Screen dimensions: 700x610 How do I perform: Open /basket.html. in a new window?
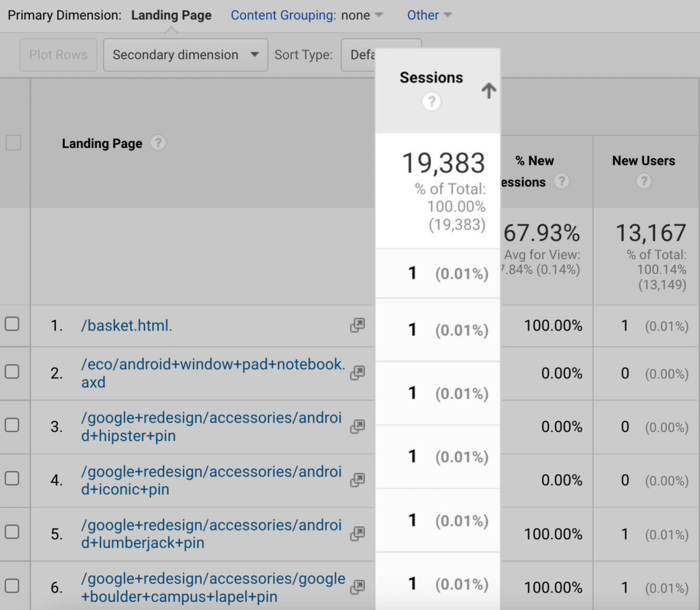(357, 325)
